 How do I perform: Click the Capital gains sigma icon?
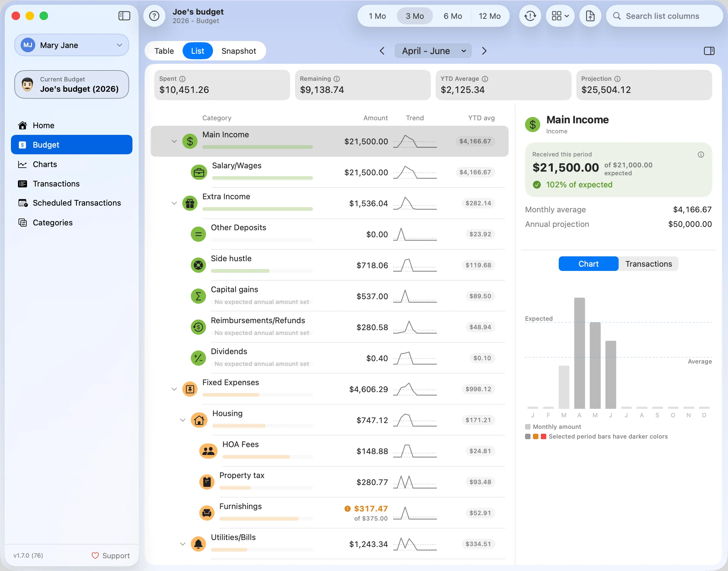198,296
